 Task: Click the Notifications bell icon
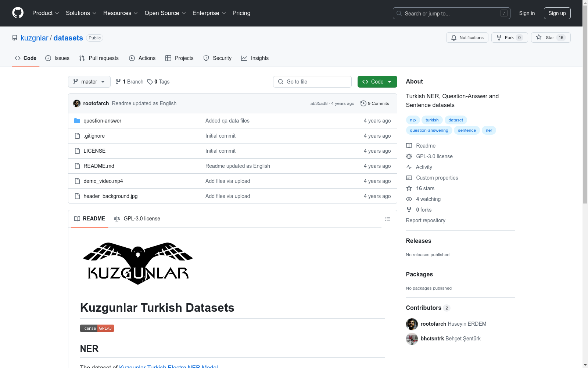pyautogui.click(x=454, y=38)
